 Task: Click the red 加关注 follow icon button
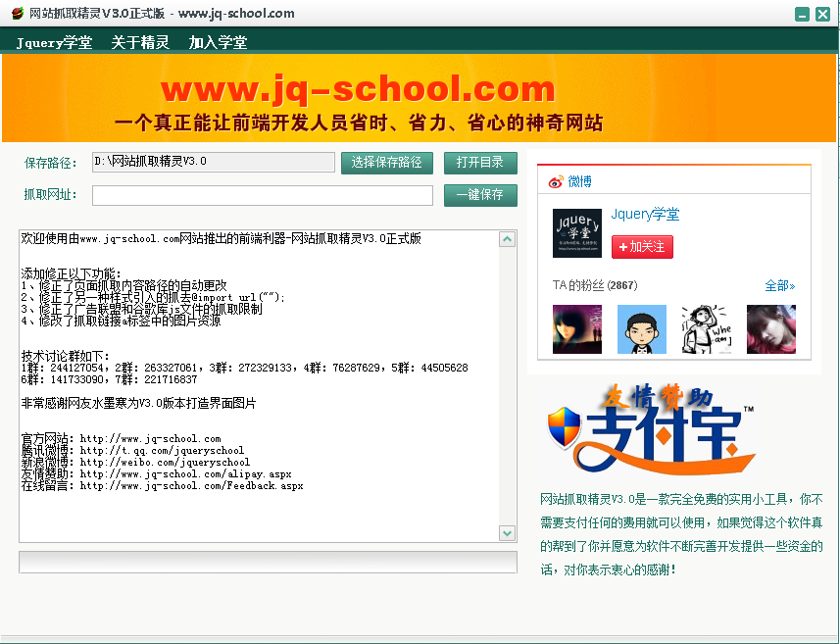[642, 247]
